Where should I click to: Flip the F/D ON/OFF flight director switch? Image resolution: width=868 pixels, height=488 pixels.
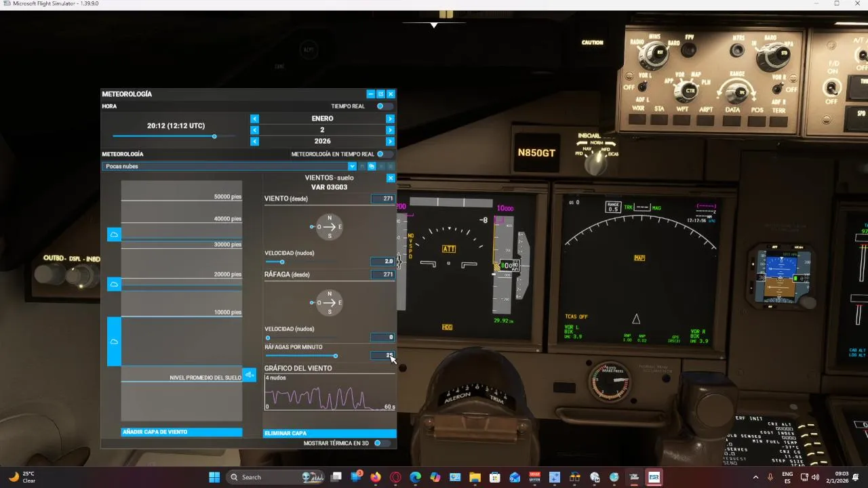831,87
